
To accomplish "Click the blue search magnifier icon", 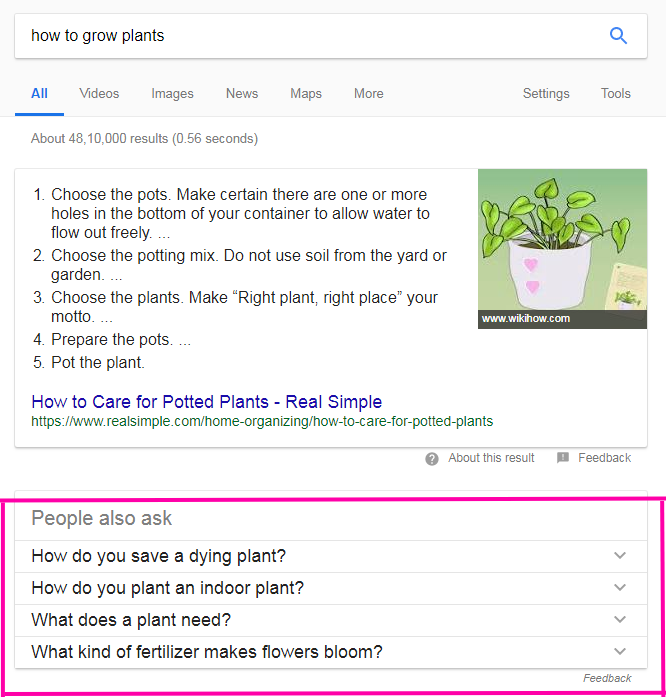I will (618, 36).
